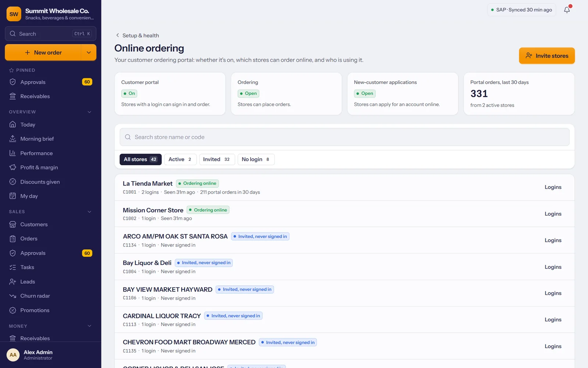Viewport: 588px width, 368px height.
Task: Click pinned Approvals shield icon
Action: [12, 82]
